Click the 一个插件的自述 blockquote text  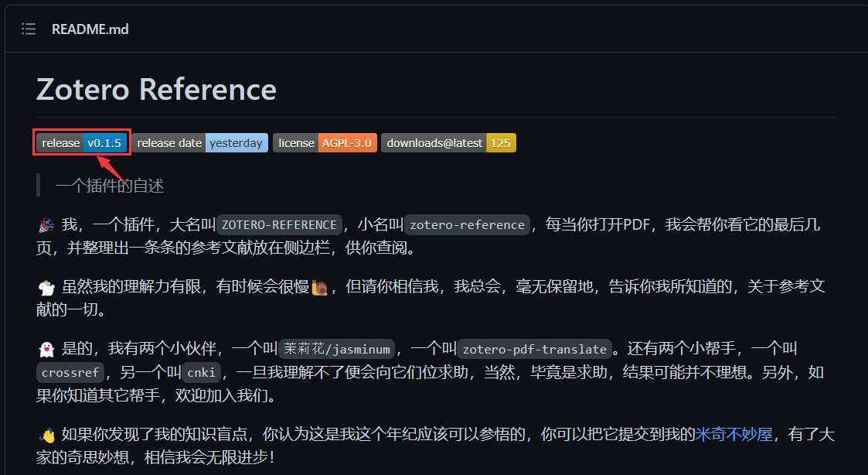110,185
